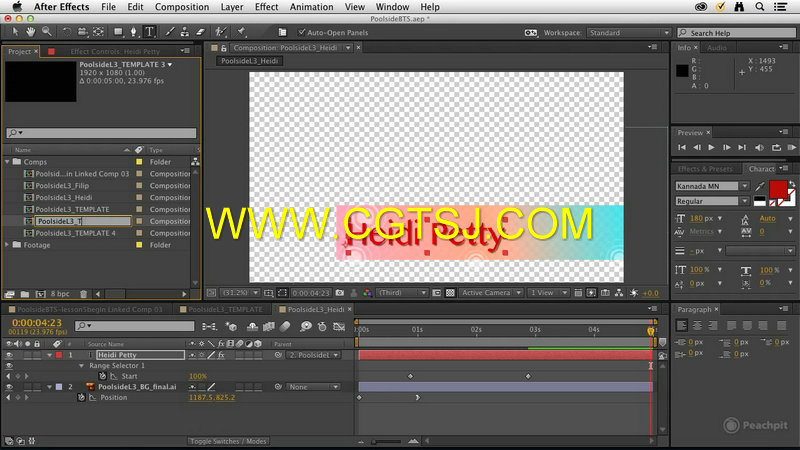The image size is (800, 450).
Task: Toggle transparency grid icon in viewer
Action: click(x=451, y=293)
